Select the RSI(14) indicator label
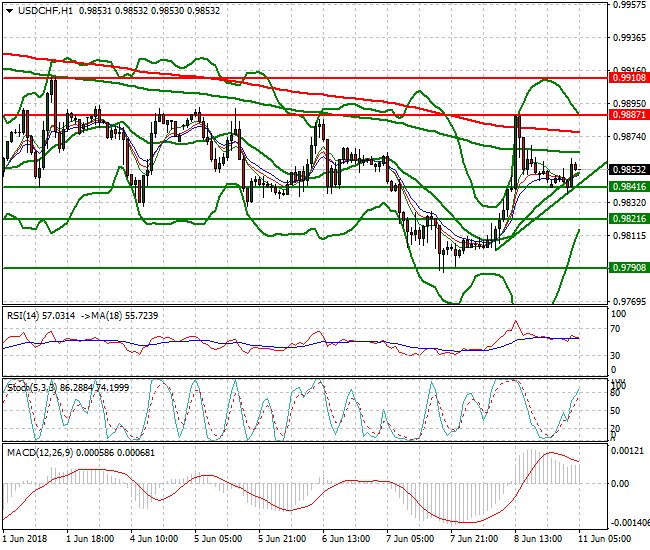This screenshot has width=650, height=550. coord(23,316)
